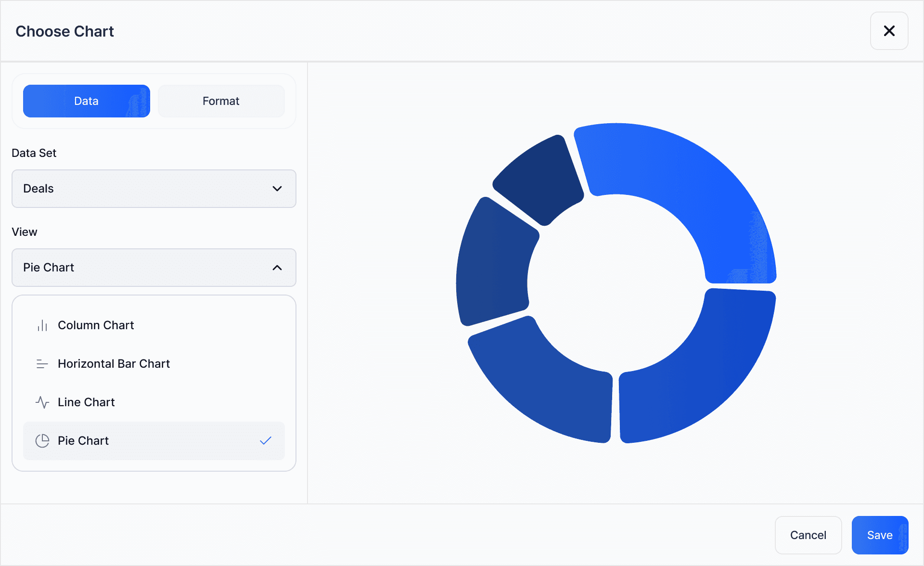
Task: Click the line chart pulse icon
Action: pos(42,402)
